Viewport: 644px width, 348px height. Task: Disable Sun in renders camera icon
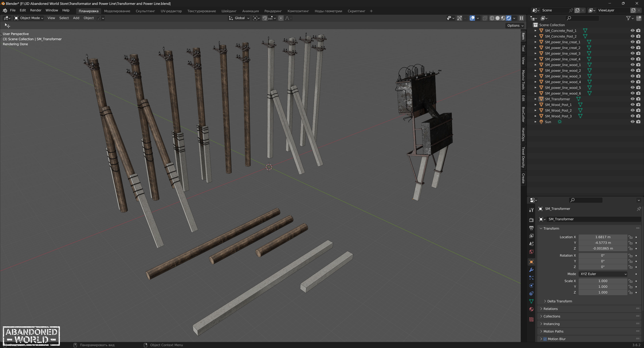[638, 122]
